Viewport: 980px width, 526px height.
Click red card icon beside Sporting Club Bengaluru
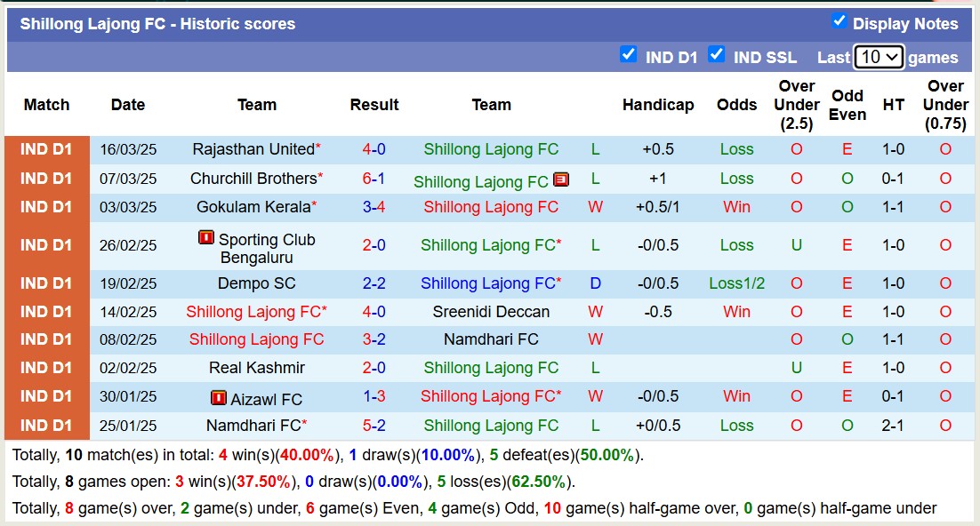coord(206,238)
